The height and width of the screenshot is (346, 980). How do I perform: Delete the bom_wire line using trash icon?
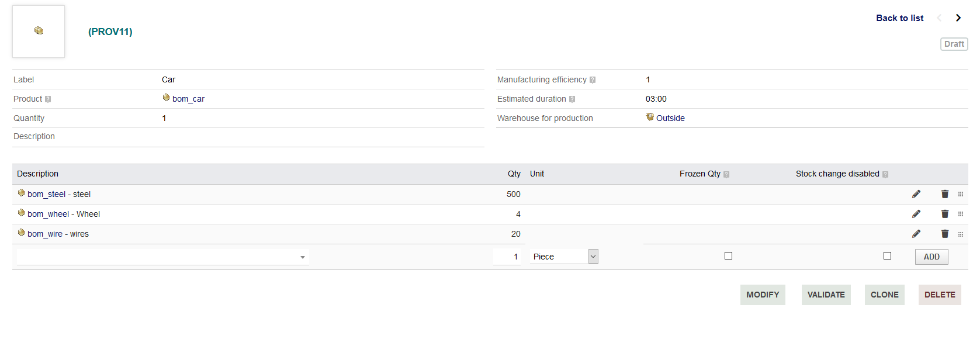[x=945, y=234]
